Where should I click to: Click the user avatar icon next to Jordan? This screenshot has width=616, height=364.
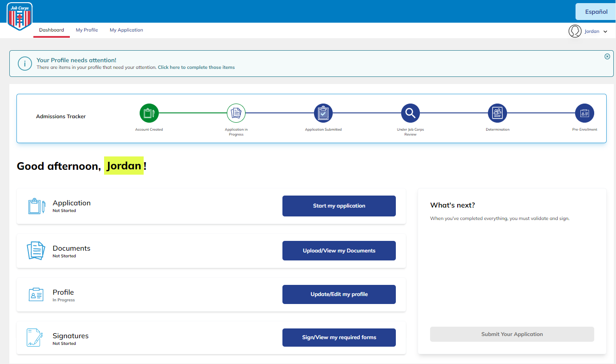click(x=575, y=31)
